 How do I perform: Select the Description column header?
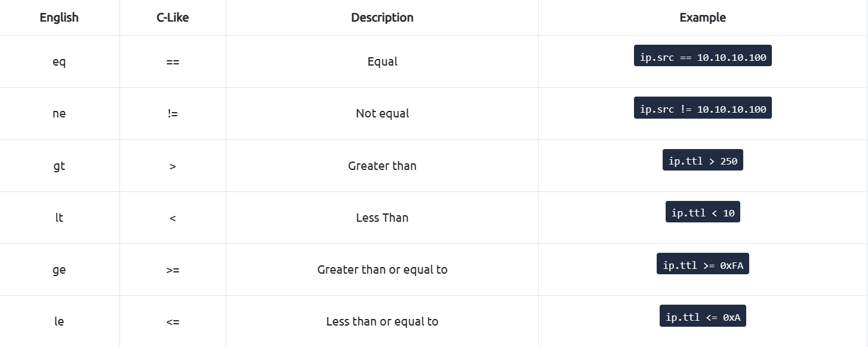click(382, 17)
